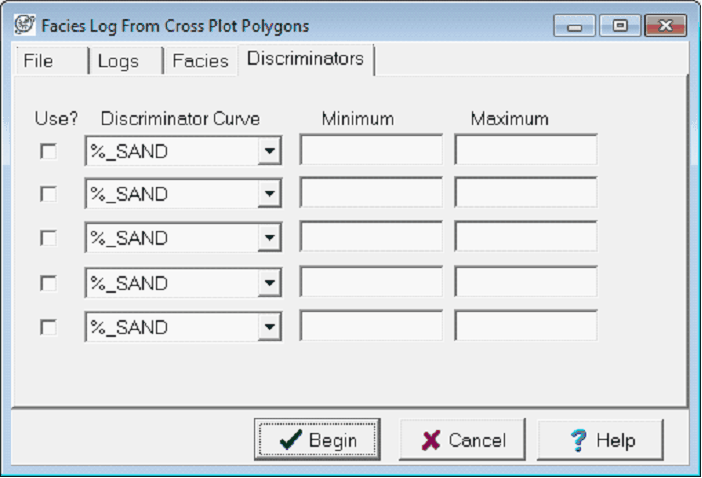Screen dimensions: 702x478
Task: Focus the third row Maximum field
Action: tap(526, 238)
